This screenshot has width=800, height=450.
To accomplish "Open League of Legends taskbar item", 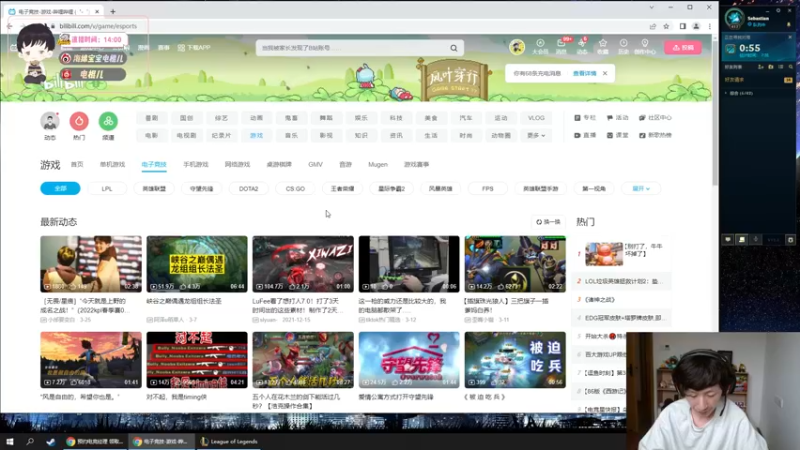I will pyautogui.click(x=229, y=441).
